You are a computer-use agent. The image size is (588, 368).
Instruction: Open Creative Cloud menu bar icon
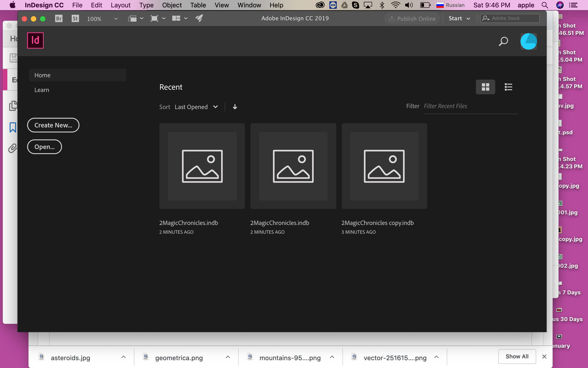320,5
